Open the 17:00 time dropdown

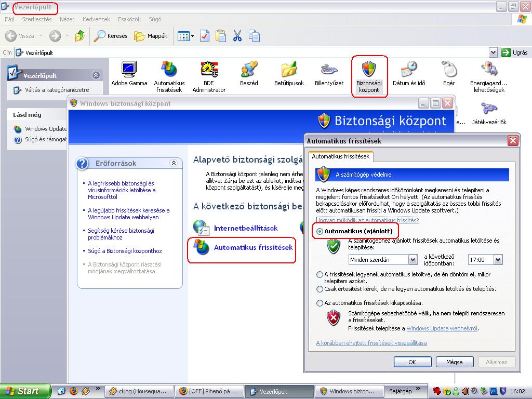(x=498, y=260)
